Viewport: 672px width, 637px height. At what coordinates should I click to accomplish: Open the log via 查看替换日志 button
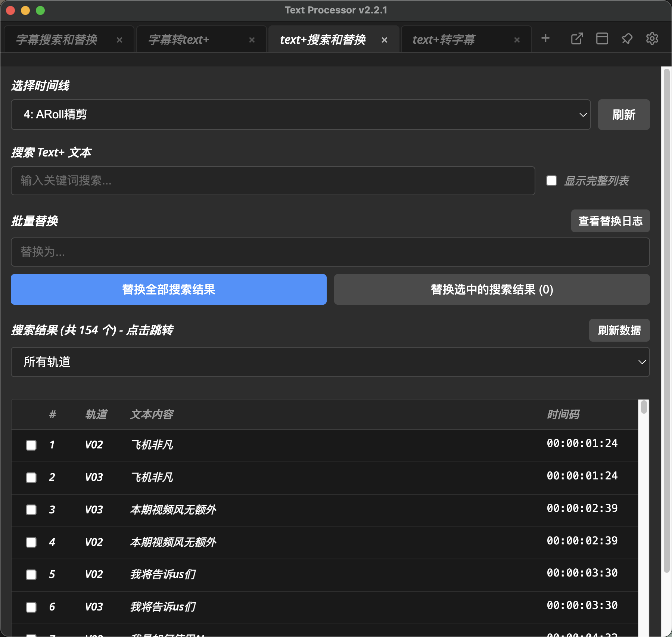coord(610,221)
